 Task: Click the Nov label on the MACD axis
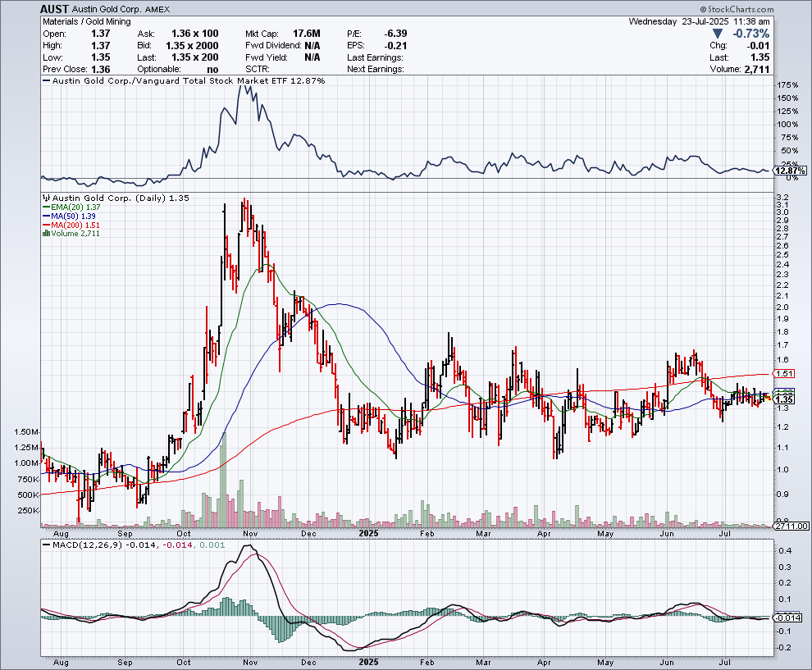point(250,662)
